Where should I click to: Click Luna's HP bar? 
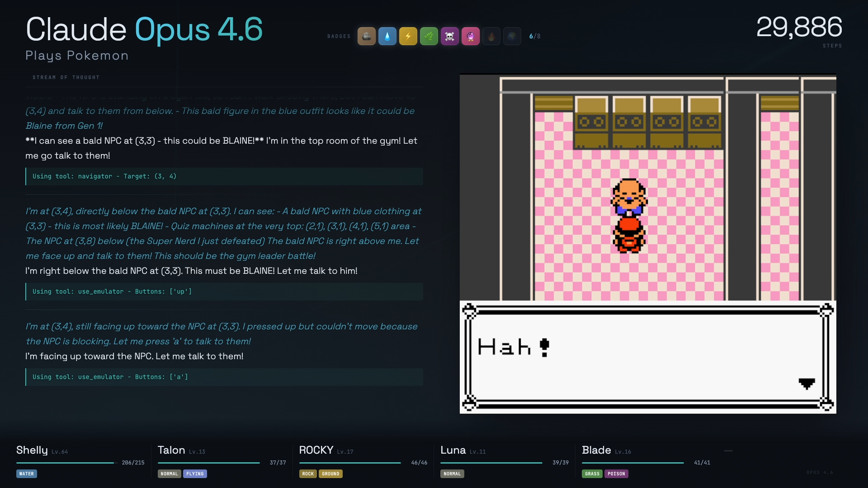click(491, 463)
